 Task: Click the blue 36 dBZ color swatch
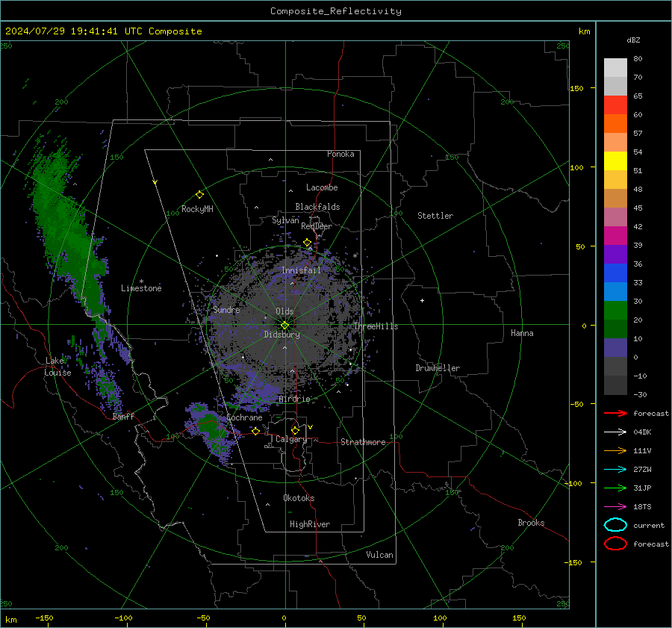[615, 273]
